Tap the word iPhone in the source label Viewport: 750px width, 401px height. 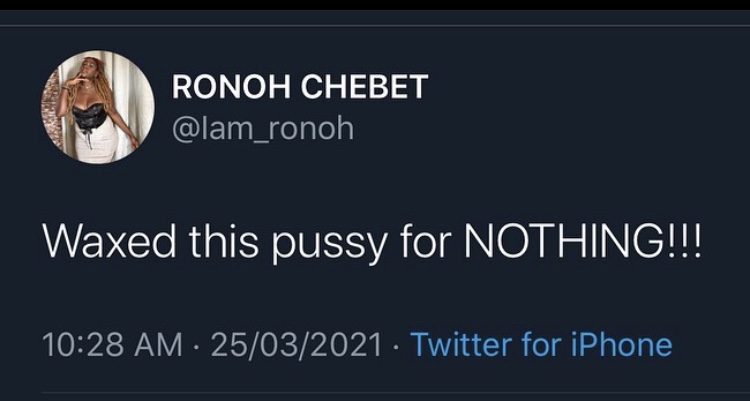(x=621, y=345)
